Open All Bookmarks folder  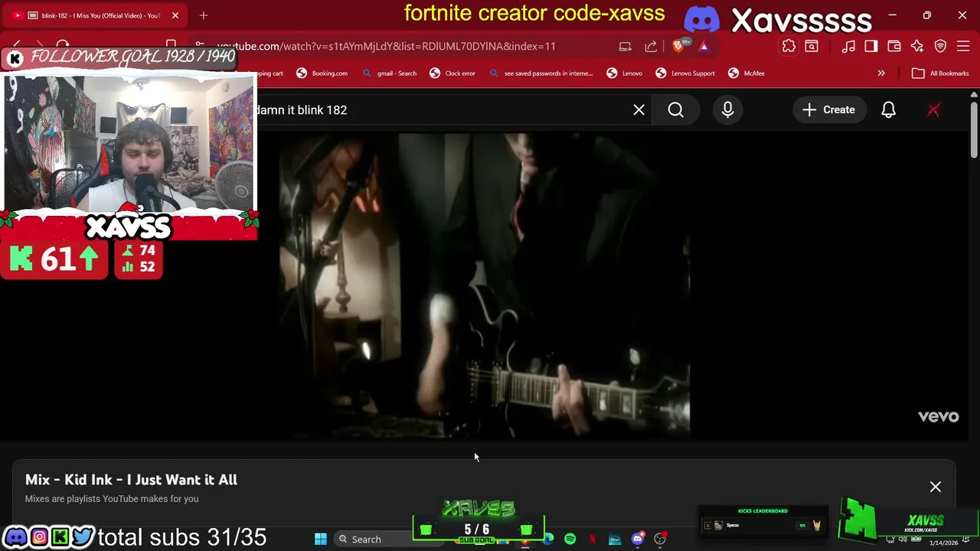pyautogui.click(x=941, y=73)
